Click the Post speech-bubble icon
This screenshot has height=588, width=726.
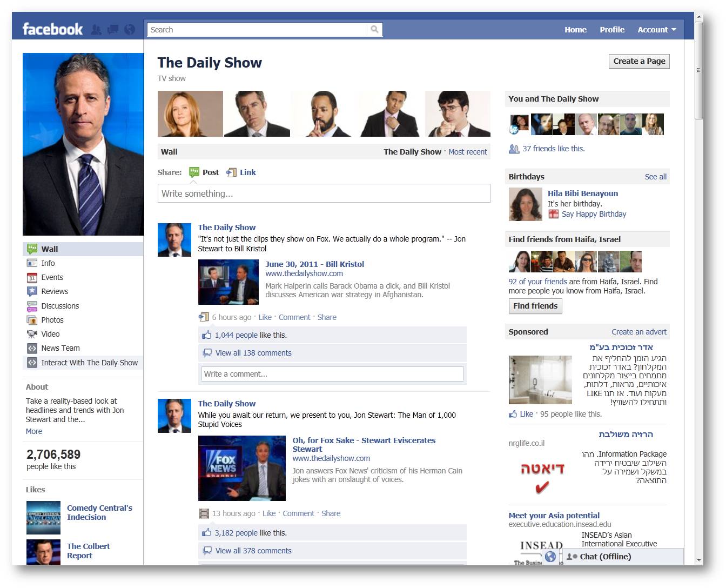tap(194, 172)
